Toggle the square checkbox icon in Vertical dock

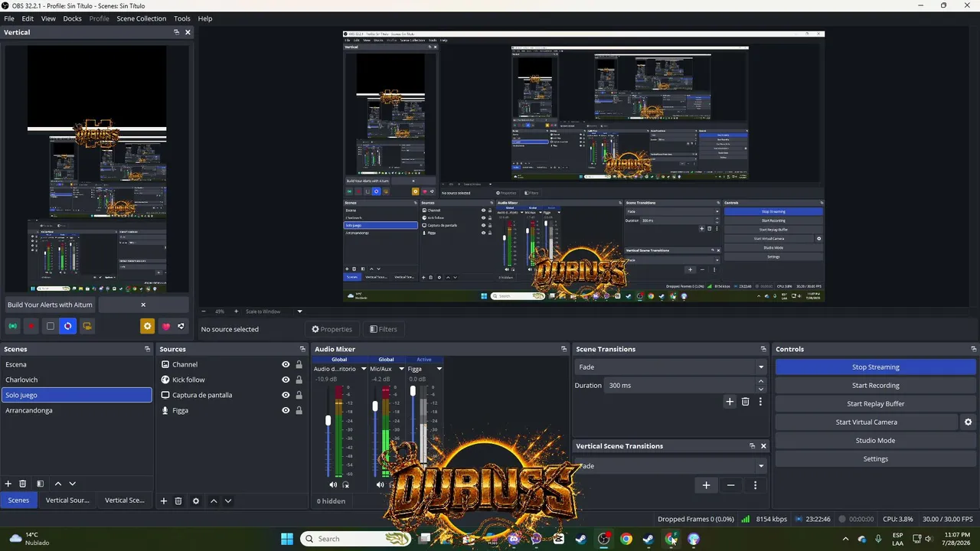tap(50, 326)
